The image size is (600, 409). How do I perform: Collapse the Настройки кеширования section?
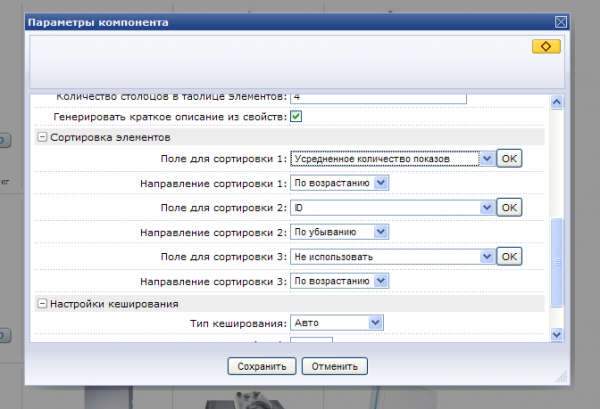(x=43, y=303)
